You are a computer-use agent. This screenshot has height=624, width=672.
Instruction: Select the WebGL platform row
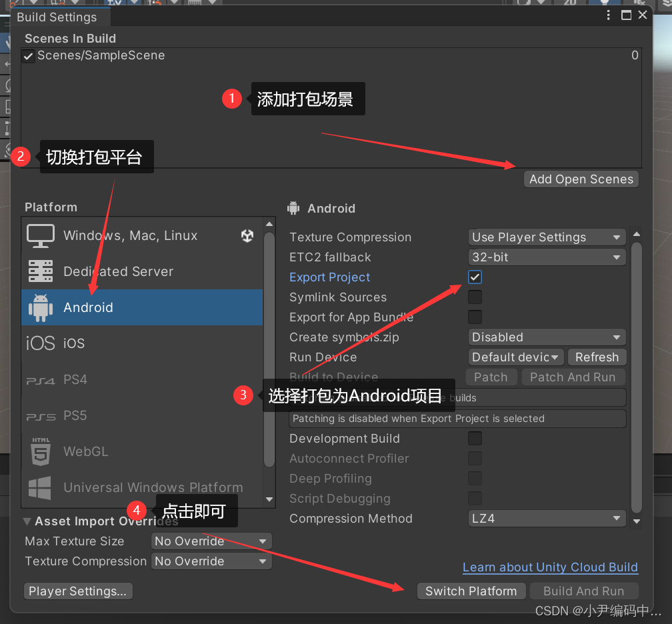click(142, 451)
